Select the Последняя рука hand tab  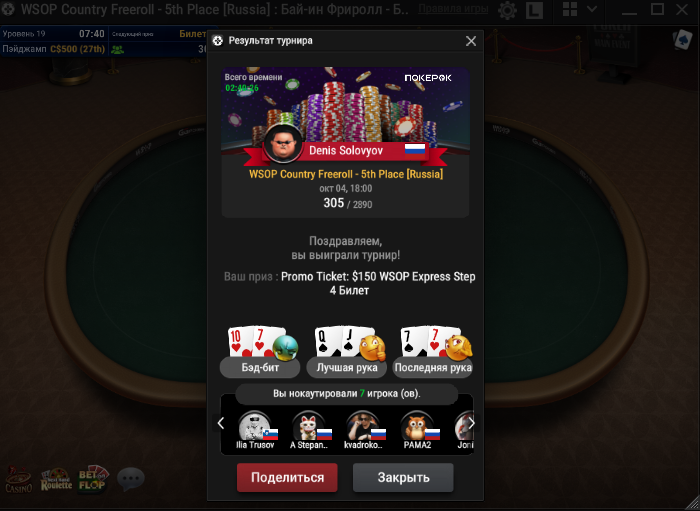(433, 368)
